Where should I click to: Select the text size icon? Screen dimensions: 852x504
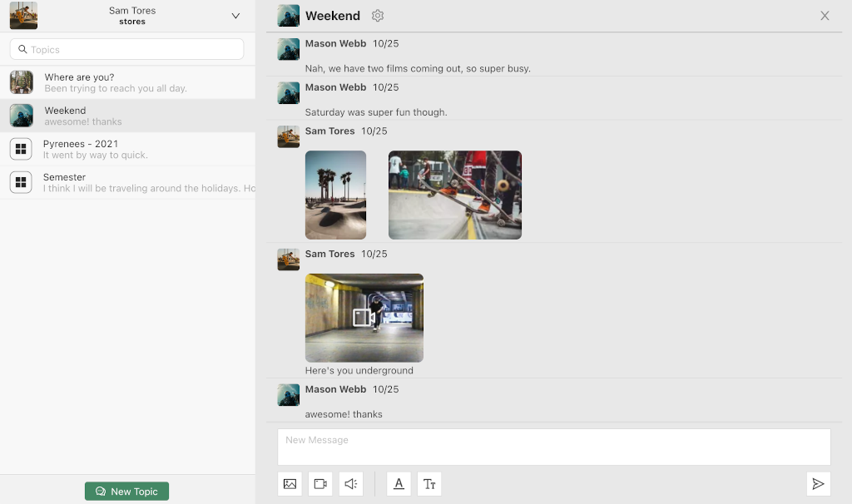pyautogui.click(x=429, y=484)
